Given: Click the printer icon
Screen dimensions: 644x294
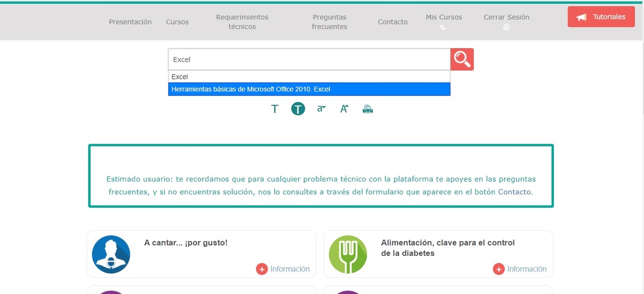Looking at the screenshot, I should tap(368, 109).
